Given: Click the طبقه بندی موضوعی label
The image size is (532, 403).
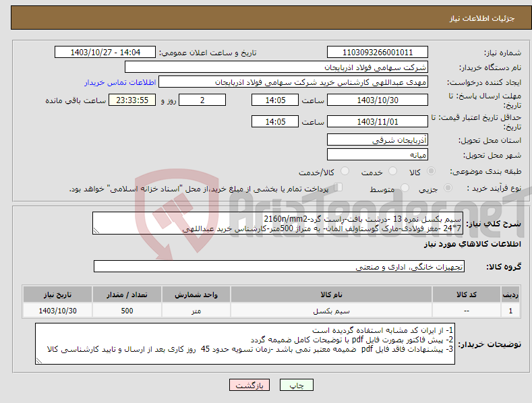Looking at the screenshot, I should (486, 172).
